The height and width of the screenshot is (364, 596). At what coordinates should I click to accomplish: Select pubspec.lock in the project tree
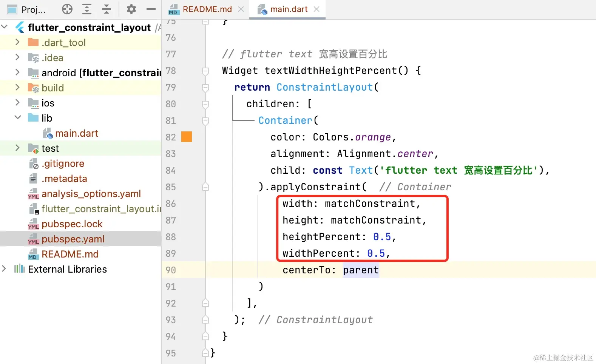click(x=72, y=224)
